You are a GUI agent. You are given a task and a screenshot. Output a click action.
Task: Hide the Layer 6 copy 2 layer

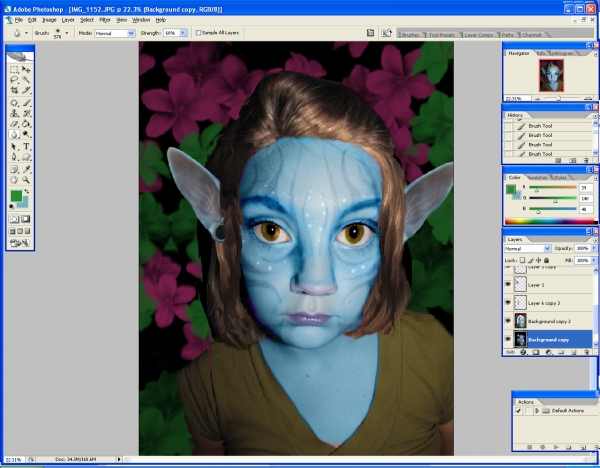coord(508,303)
